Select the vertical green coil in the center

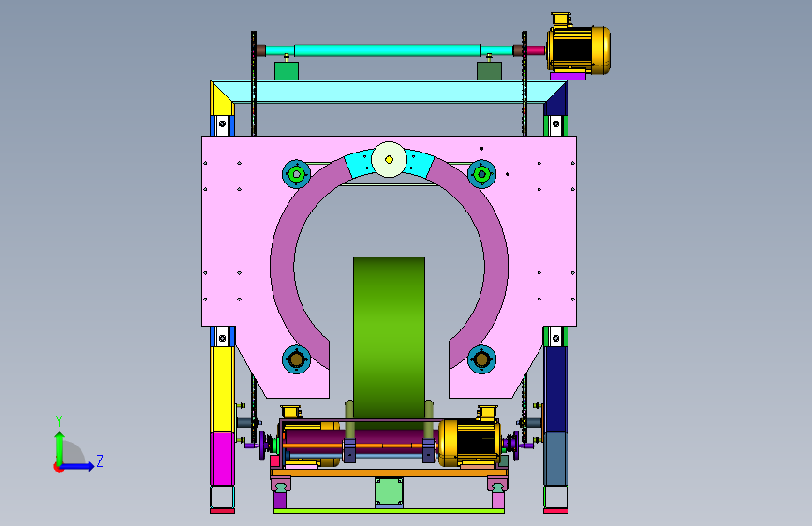point(389,342)
